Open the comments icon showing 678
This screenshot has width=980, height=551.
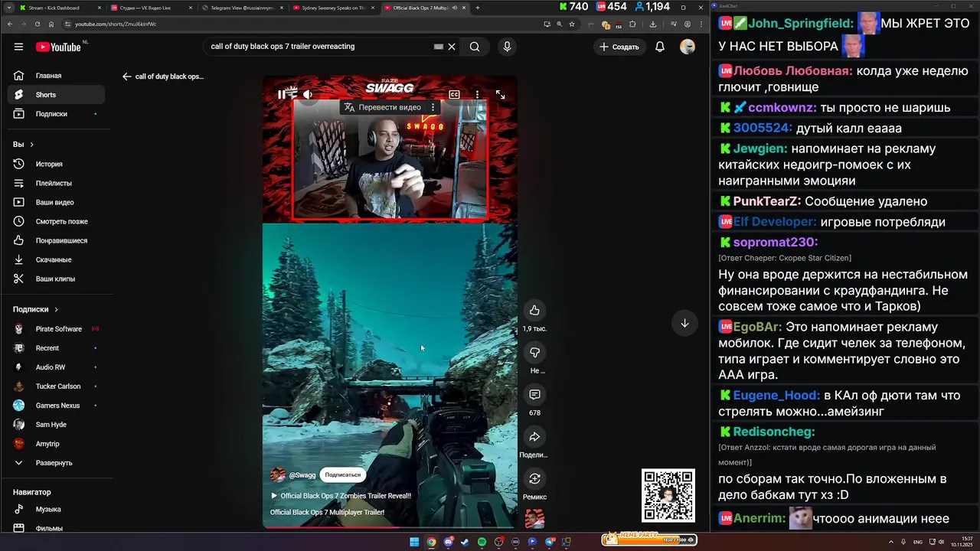[x=534, y=394]
